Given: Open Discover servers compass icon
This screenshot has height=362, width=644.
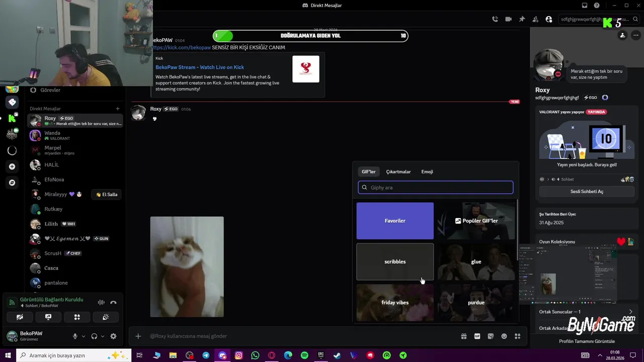Looking at the screenshot, I should pyautogui.click(x=12, y=183).
